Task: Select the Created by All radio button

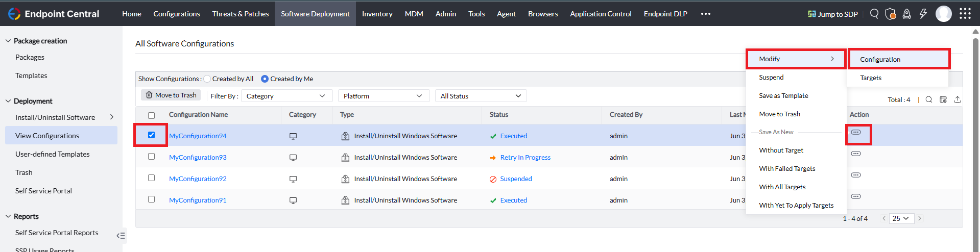Action: coord(207,79)
